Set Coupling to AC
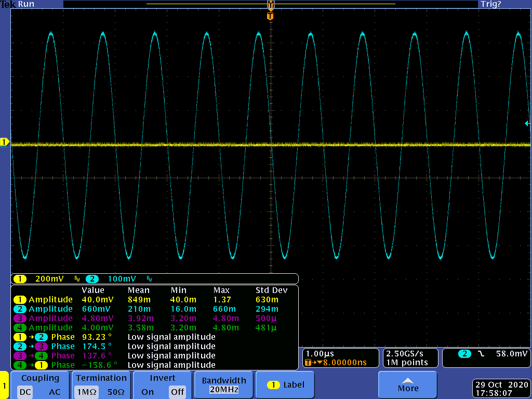This screenshot has height=399, width=532. point(55,392)
